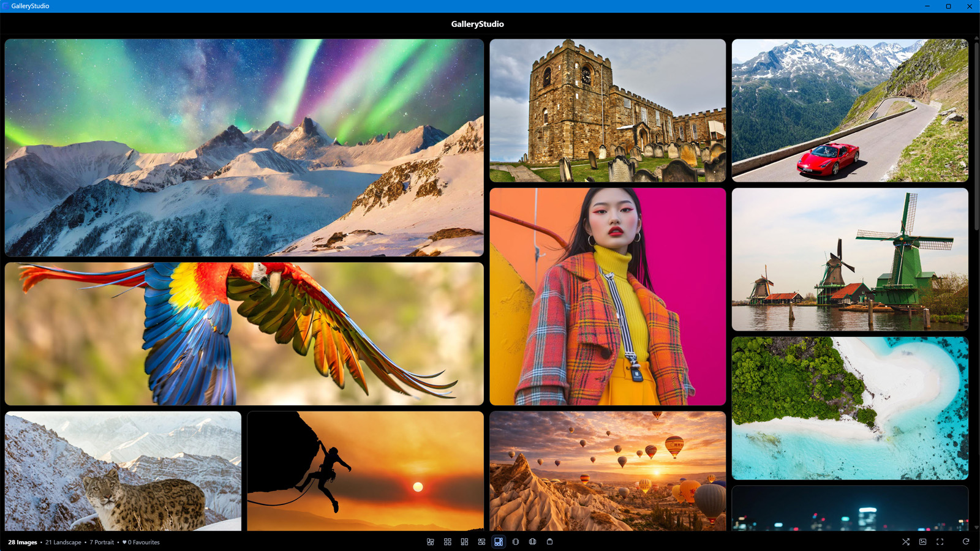The width and height of the screenshot is (980, 551).
Task: Click the GalleryStudio heading text
Action: point(478,24)
